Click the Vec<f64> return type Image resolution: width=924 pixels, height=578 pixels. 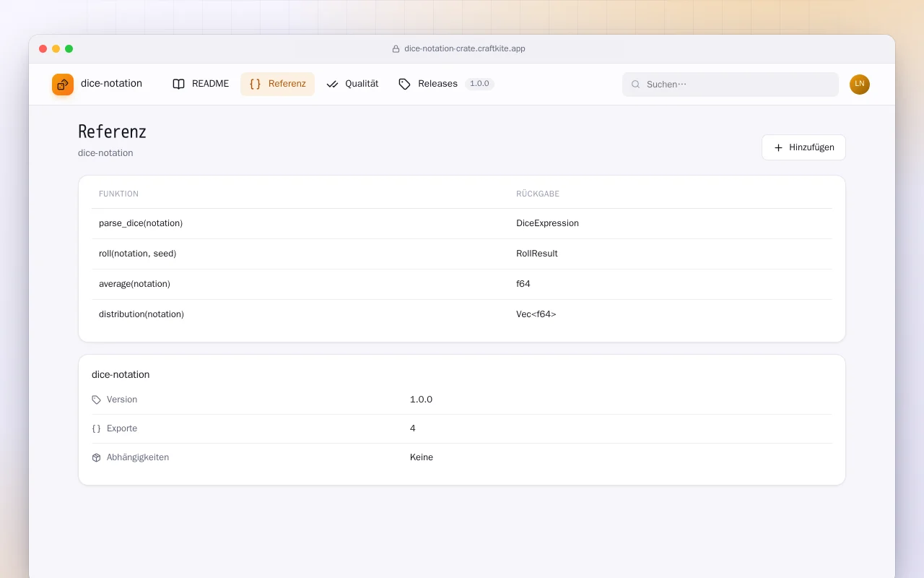[x=536, y=315]
